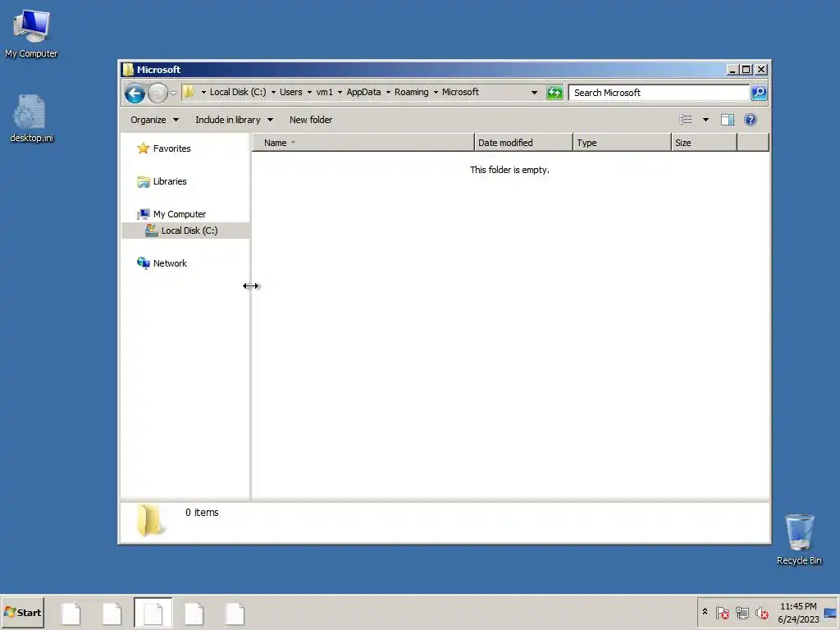Viewport: 840px width, 630px height.
Task: Select Favorites in navigation pane
Action: pyautogui.click(x=171, y=148)
